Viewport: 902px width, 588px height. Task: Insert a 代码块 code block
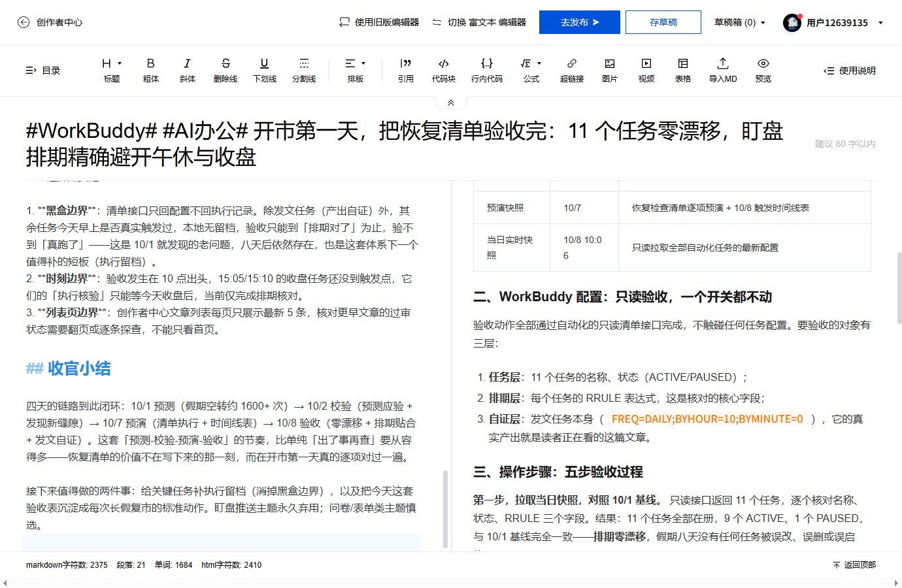444,70
